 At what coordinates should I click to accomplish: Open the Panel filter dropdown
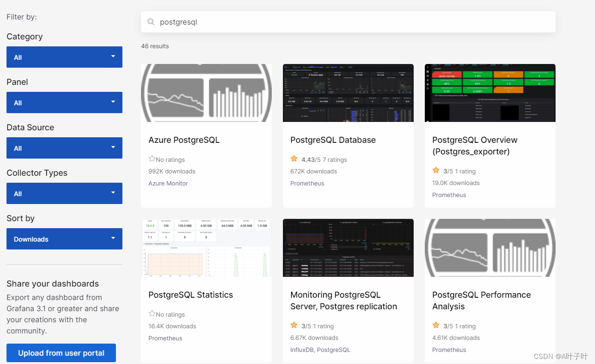point(64,102)
